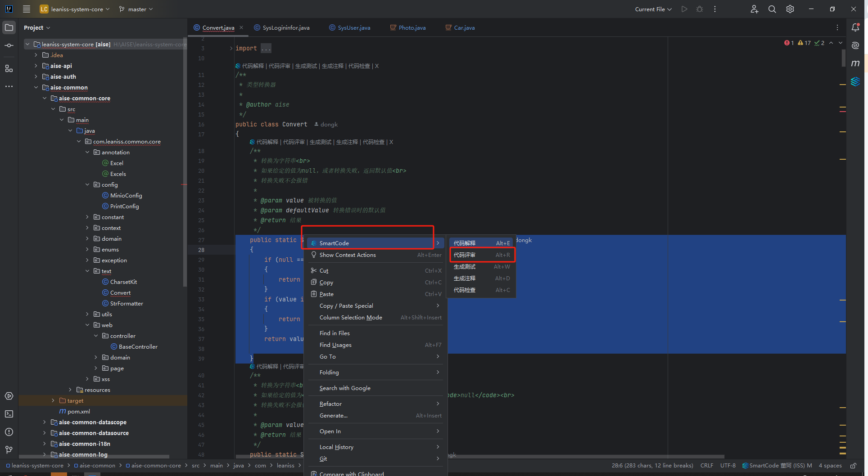
Task: Open the Project tool window icon
Action: pyautogui.click(x=9, y=27)
